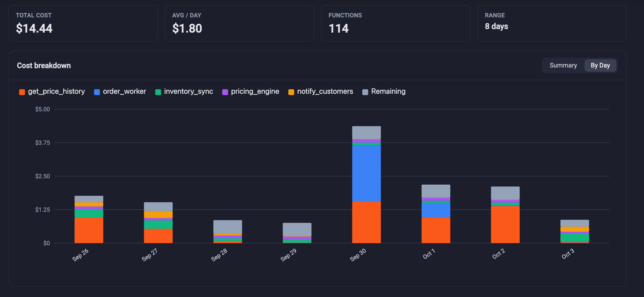This screenshot has height=297, width=644.
Task: Click the $5.00 y-axis label
Action: [43, 109]
